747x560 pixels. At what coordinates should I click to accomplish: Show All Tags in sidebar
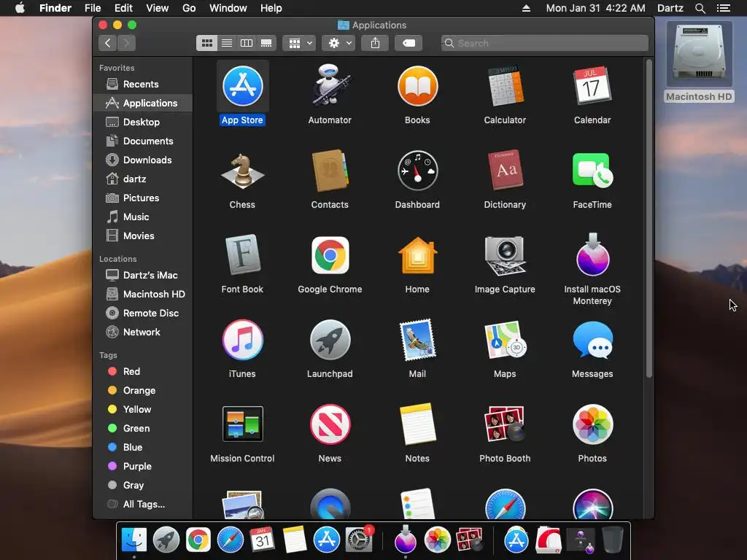tap(143, 504)
